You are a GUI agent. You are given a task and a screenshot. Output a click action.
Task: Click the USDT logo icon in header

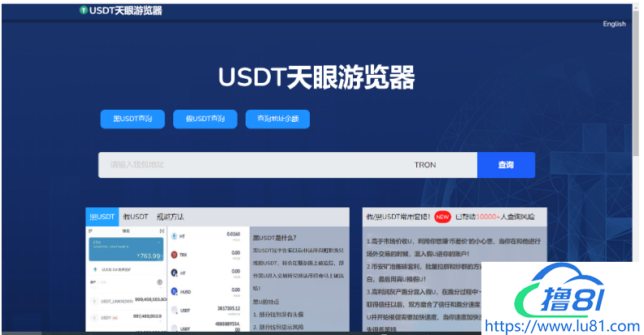pos(84,11)
